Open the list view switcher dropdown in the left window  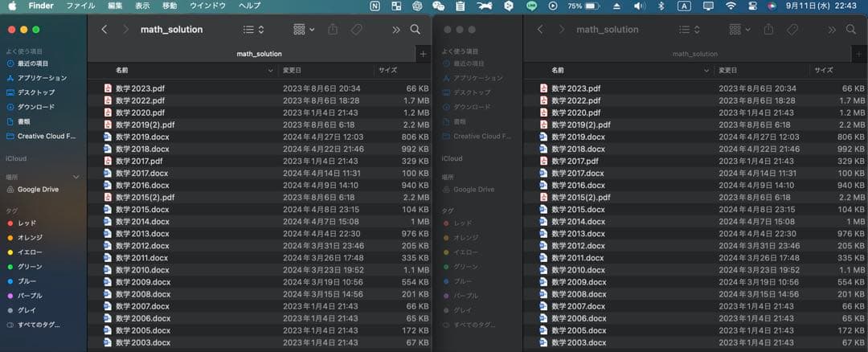click(253, 30)
